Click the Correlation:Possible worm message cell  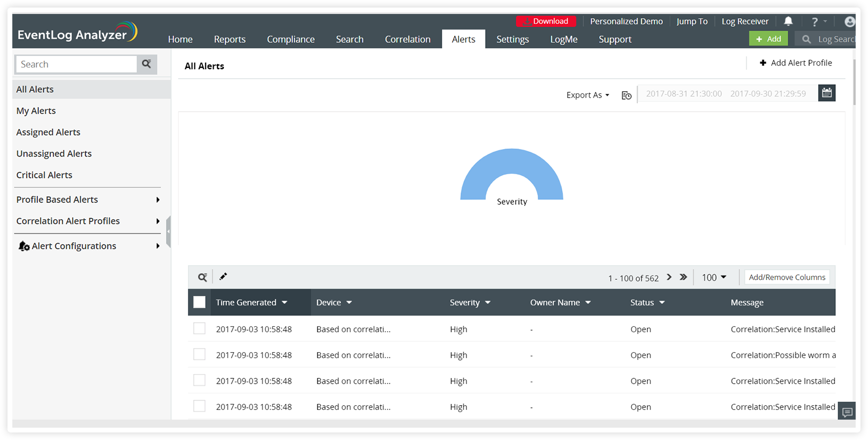click(783, 355)
